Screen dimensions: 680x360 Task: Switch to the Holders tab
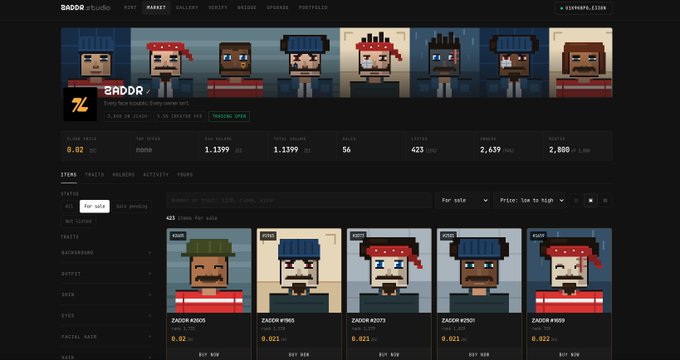pos(124,175)
